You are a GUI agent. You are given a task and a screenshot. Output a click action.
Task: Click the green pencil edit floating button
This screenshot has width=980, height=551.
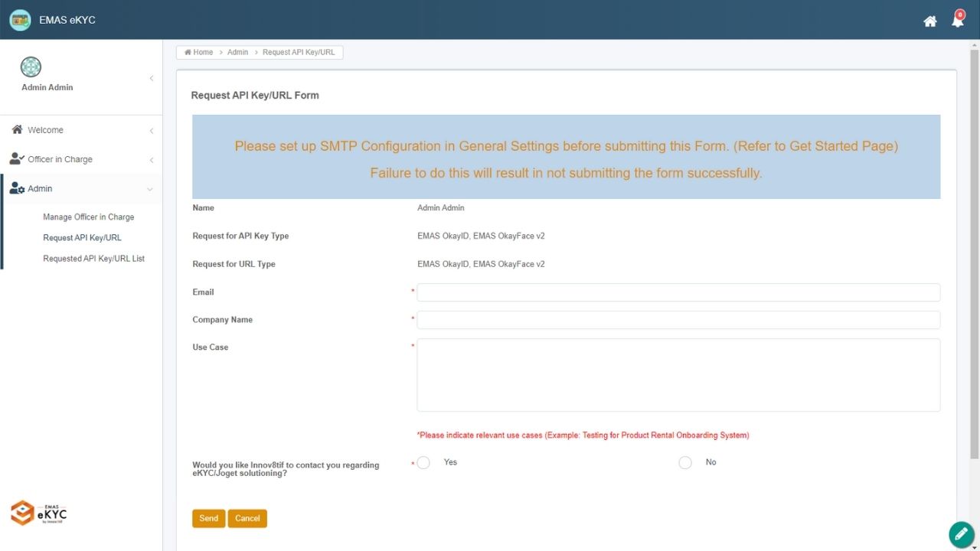pyautogui.click(x=962, y=534)
